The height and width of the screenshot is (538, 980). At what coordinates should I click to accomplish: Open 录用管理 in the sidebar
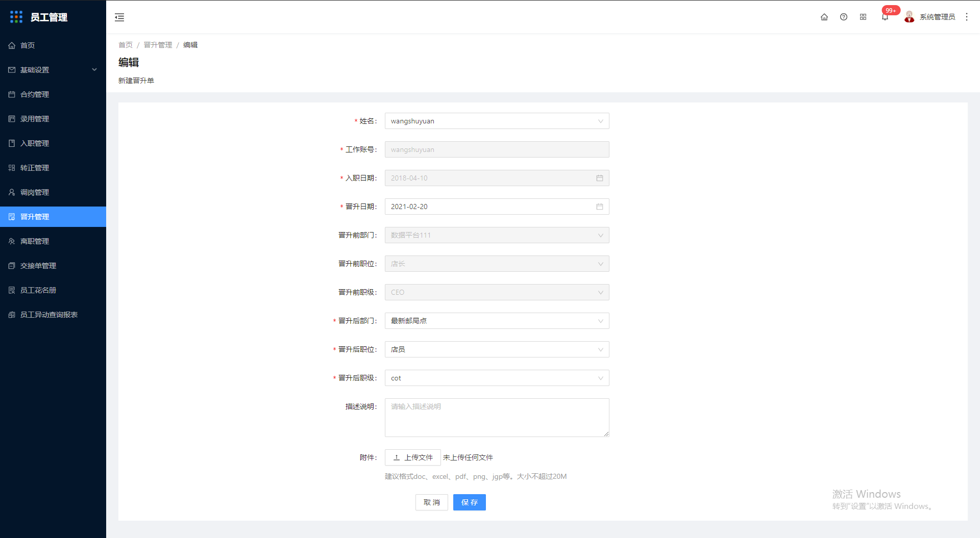pyautogui.click(x=53, y=119)
